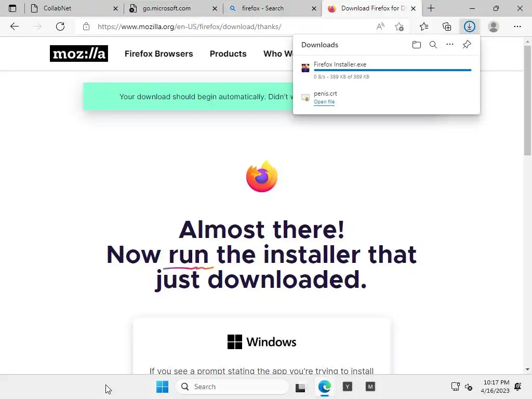Click the Firefox logo image
The height and width of the screenshot is (399, 532).
coord(262,177)
